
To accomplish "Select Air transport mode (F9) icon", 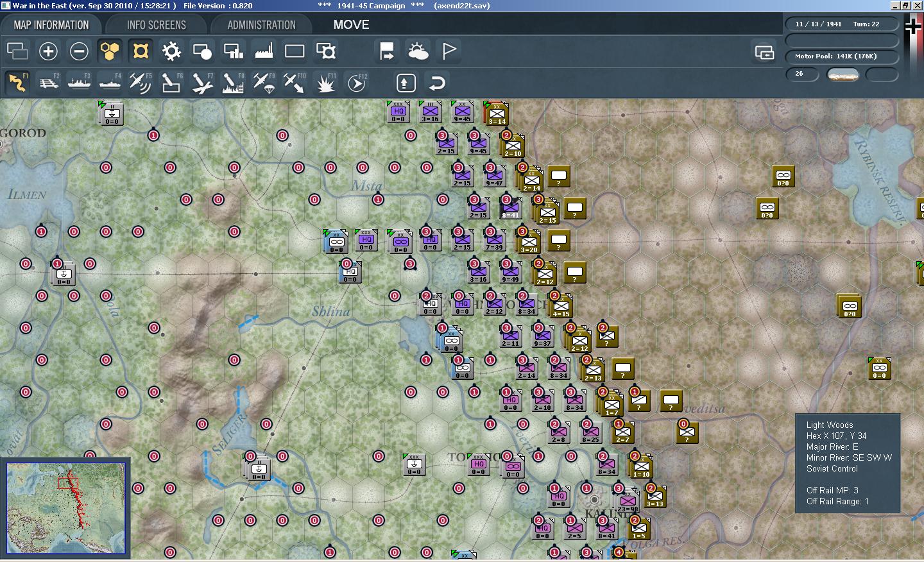I will click(x=264, y=83).
